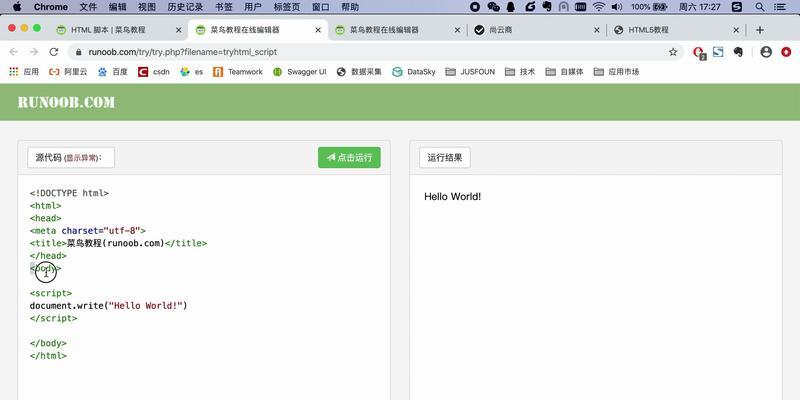800x400 pixels.
Task: Open the 窗口 menu
Action: point(320,7)
